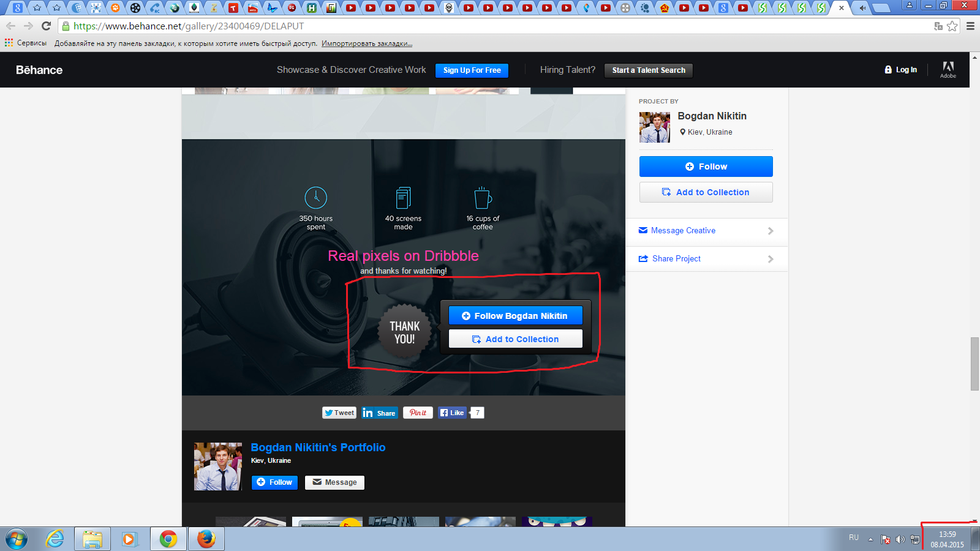980x551 pixels.
Task: Show hidden system tray icons arrow
Action: coord(870,539)
